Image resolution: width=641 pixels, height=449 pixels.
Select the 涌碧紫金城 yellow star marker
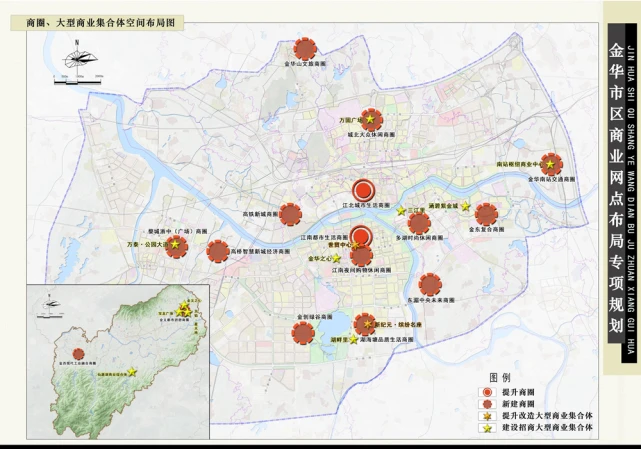click(x=464, y=206)
